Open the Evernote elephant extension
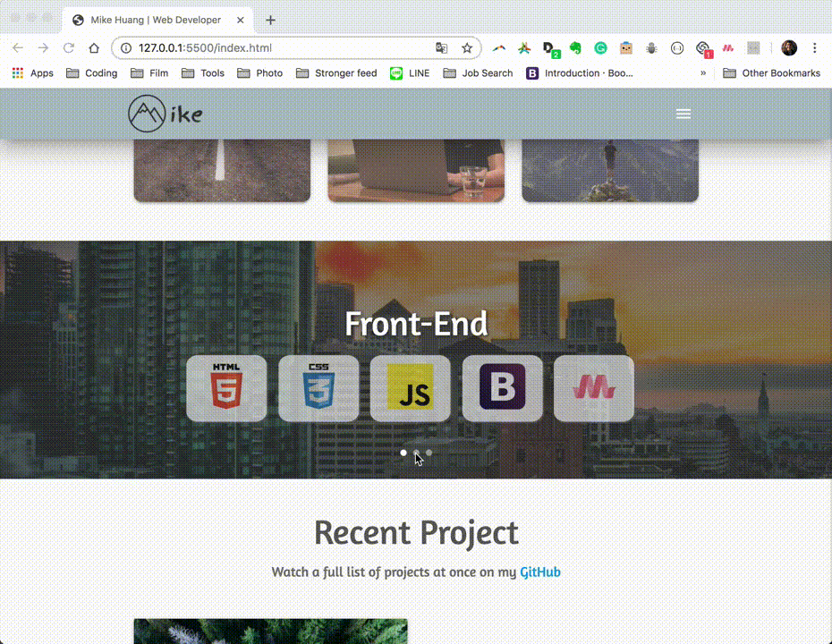This screenshot has height=644, width=832. (575, 47)
